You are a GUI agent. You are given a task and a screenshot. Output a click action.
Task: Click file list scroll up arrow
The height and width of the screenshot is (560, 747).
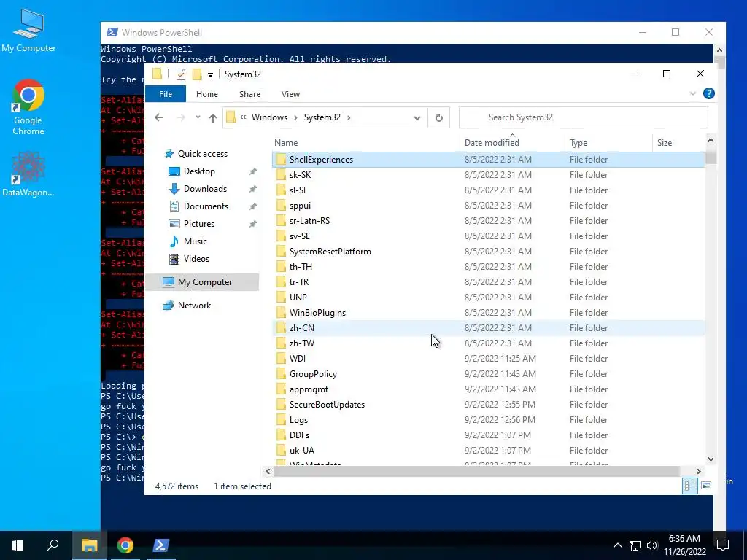711,141
